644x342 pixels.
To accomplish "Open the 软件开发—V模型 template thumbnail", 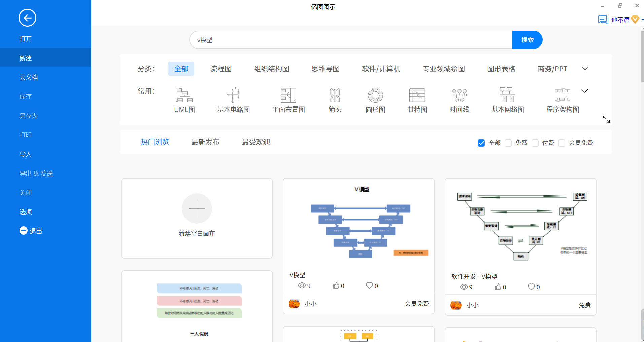I will pos(520,225).
